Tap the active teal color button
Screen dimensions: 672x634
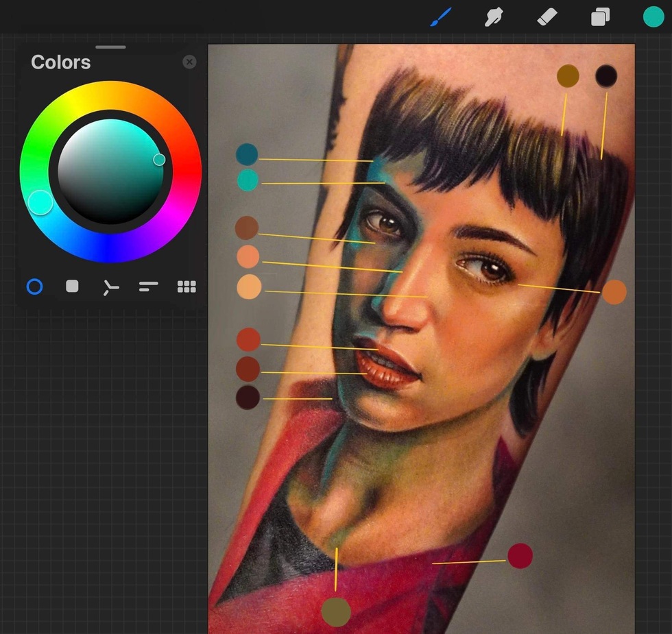point(653,17)
